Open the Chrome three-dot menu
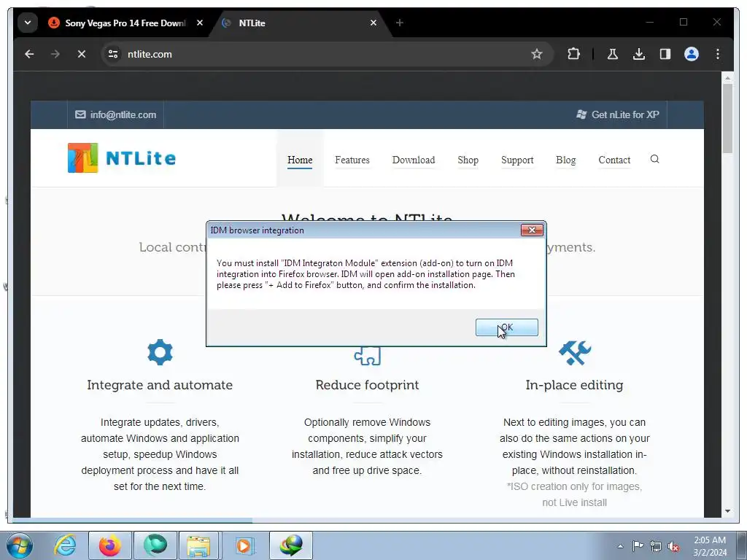Image resolution: width=747 pixels, height=560 pixels. point(718,54)
